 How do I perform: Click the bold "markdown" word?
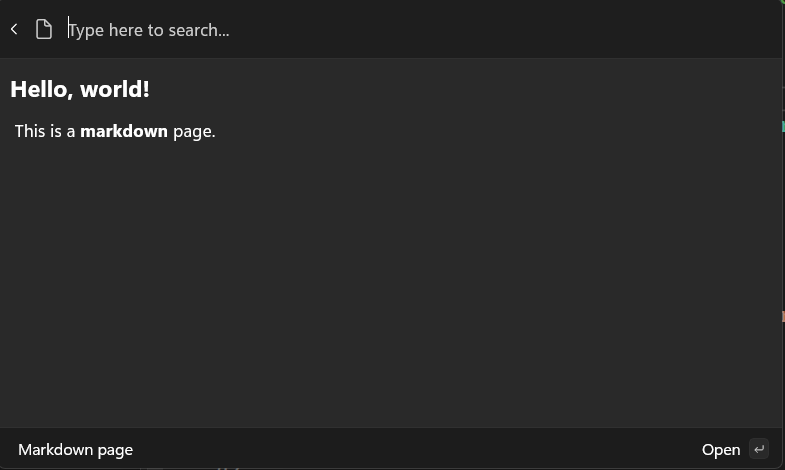124,131
